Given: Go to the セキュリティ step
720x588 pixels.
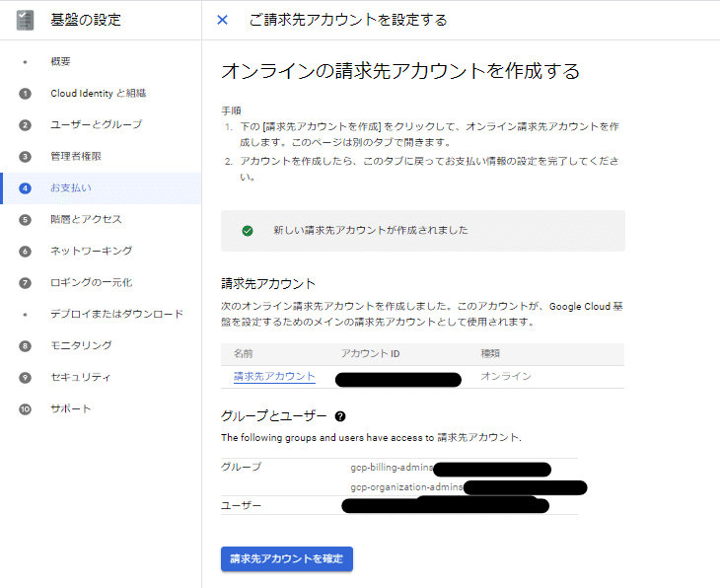Looking at the screenshot, I should pyautogui.click(x=80, y=377).
